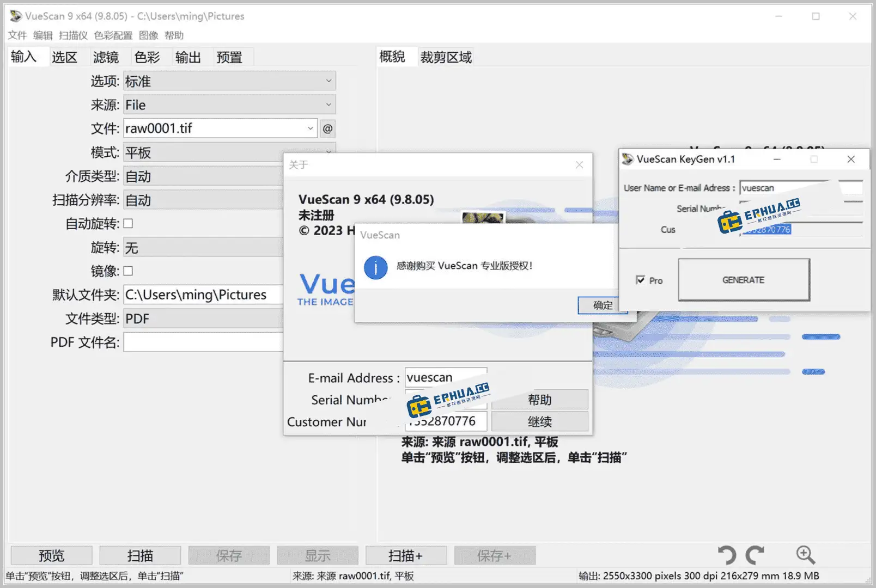Open the 扫描分辨率 dropdown
The height and width of the screenshot is (588, 876).
203,200
